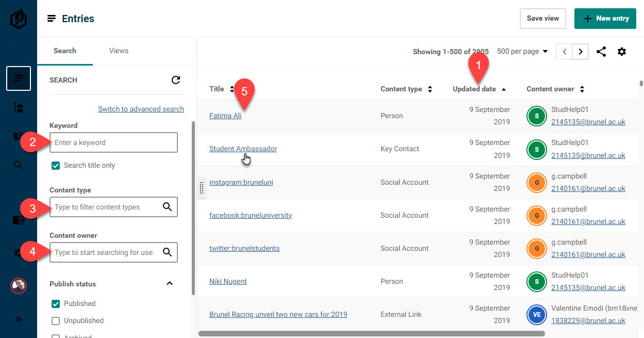Click the reset search refresh icon
This screenshot has height=338, width=644.
click(x=176, y=80)
